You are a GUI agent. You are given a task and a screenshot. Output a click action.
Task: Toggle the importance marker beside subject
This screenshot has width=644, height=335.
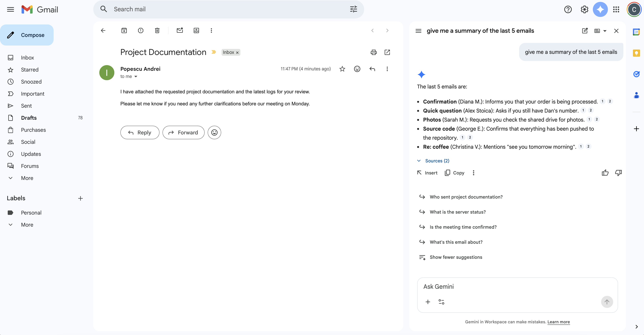(x=214, y=52)
